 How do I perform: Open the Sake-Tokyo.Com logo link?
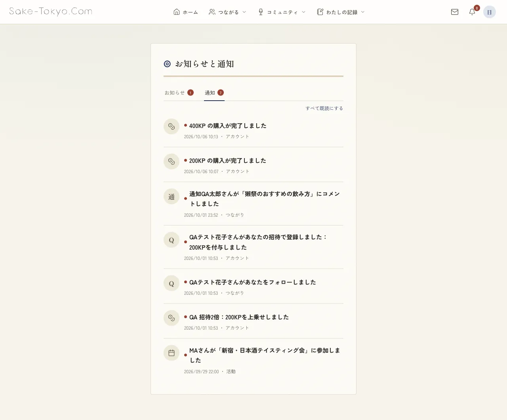51,11
